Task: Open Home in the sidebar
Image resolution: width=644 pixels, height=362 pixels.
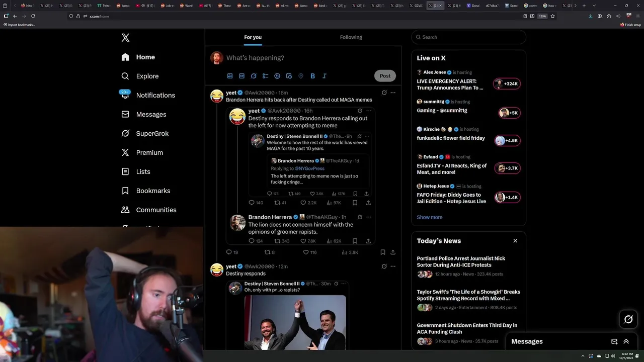Action: tap(138, 57)
